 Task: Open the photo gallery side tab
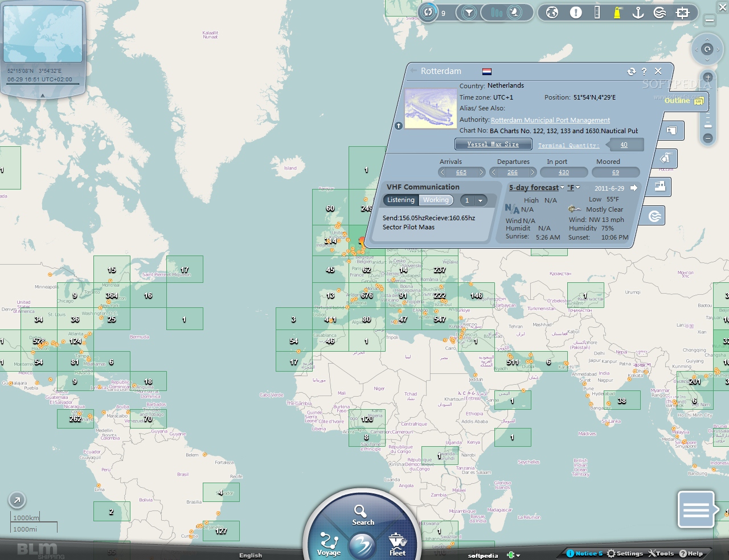click(x=672, y=131)
